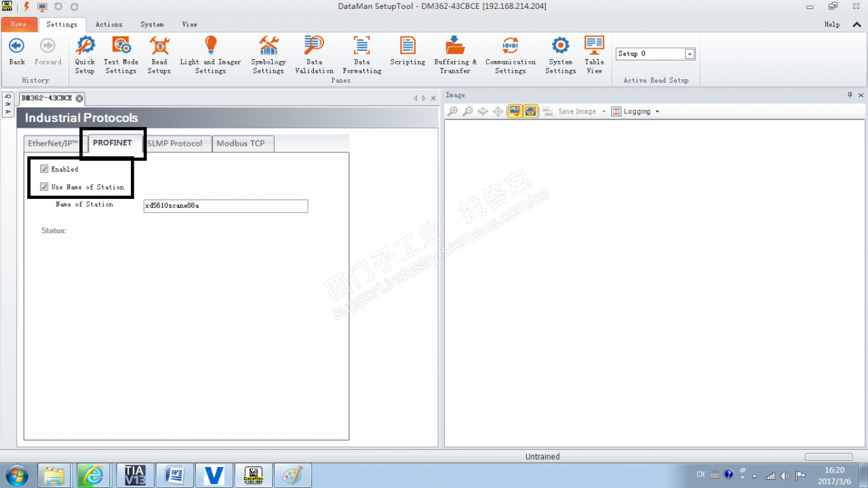Open the Home ribbon tab

point(19,24)
